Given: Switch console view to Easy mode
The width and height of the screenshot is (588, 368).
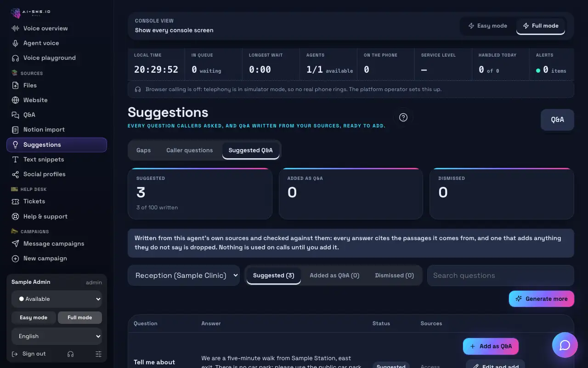Looking at the screenshot, I should (x=487, y=26).
